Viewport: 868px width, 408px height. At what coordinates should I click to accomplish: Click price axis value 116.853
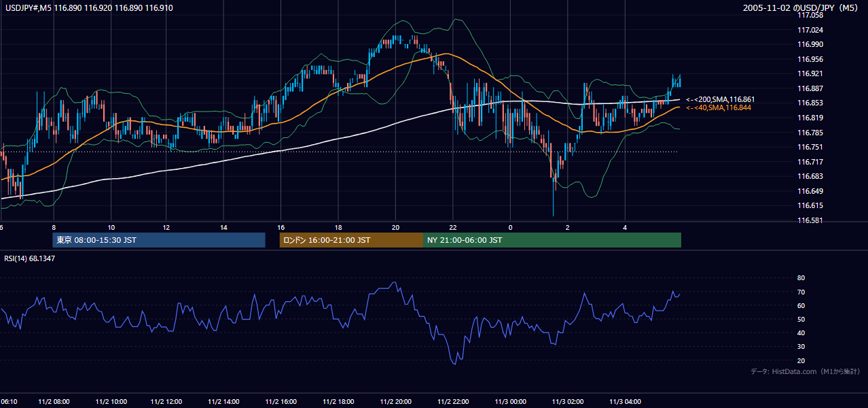(810, 103)
